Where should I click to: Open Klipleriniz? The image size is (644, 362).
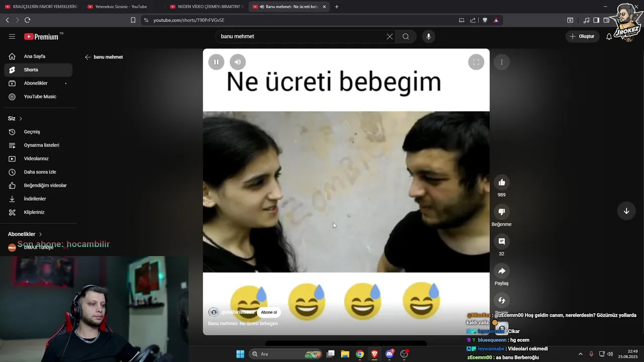click(x=38, y=212)
